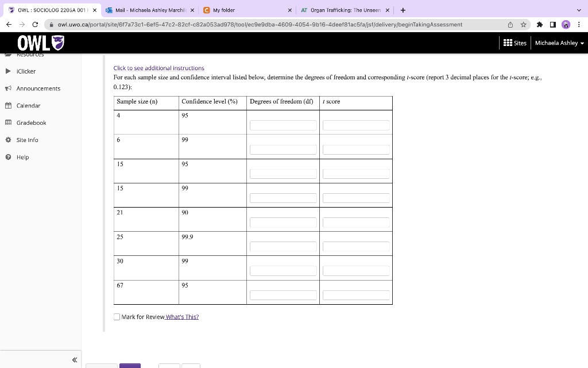The height and width of the screenshot is (368, 588).
Task: Open the Sites grid menu
Action: coord(515,43)
